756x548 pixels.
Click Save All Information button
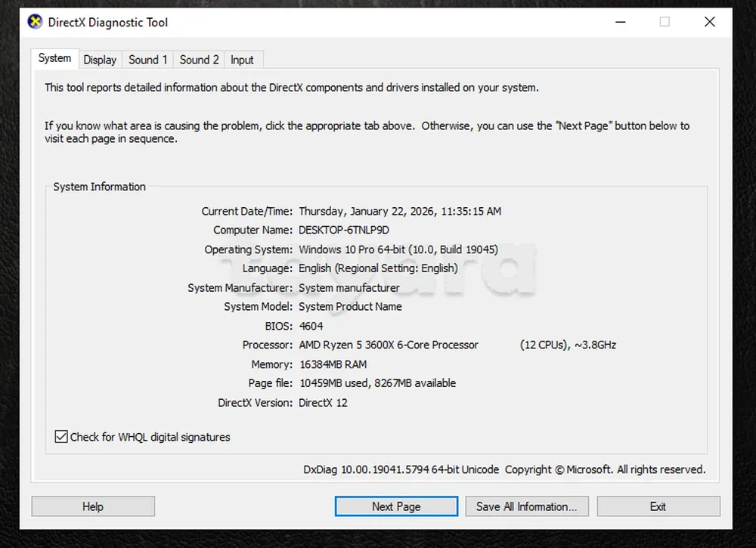(x=526, y=506)
